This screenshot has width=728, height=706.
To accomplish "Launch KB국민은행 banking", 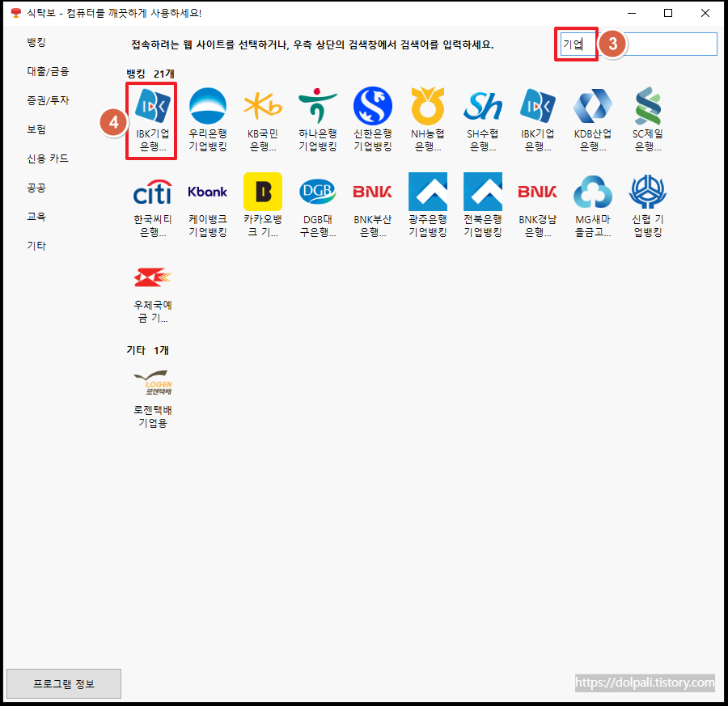I will pos(262,117).
